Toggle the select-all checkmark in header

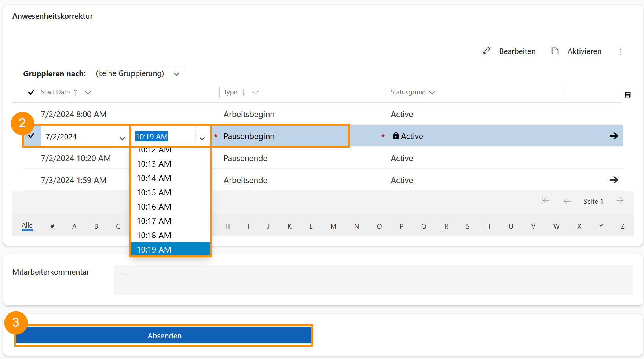(x=31, y=92)
